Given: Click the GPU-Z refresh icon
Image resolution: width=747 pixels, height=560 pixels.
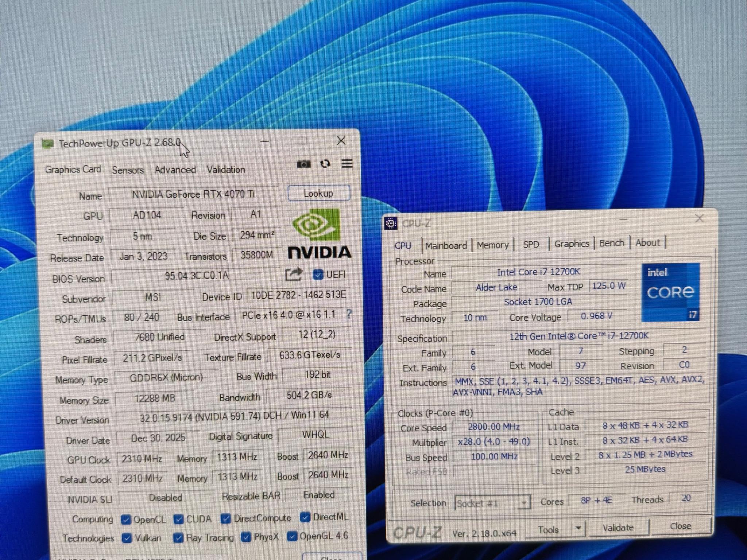Looking at the screenshot, I should tap(325, 164).
